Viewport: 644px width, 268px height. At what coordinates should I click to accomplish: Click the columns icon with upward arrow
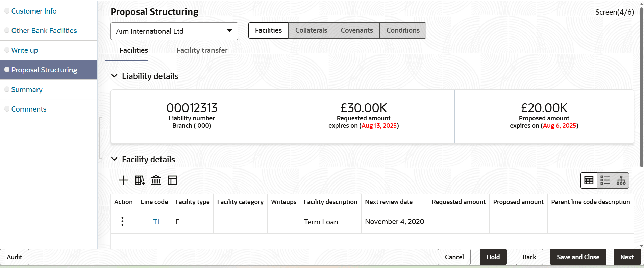point(140,180)
